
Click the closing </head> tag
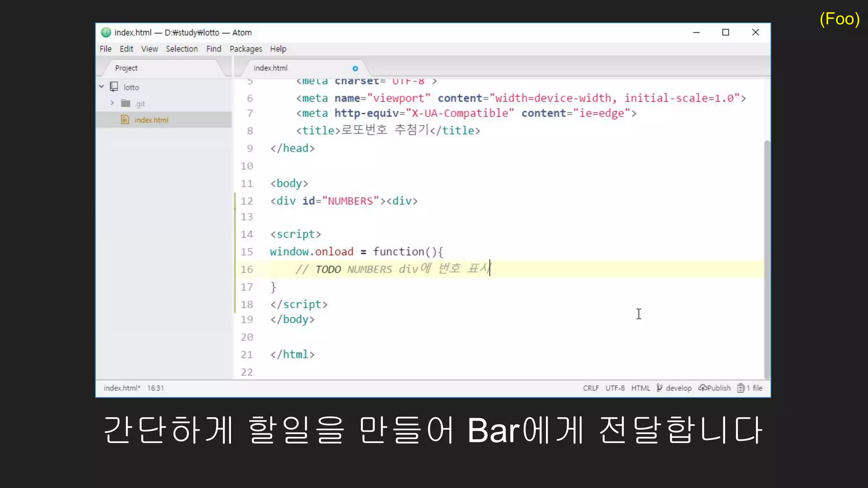292,148
